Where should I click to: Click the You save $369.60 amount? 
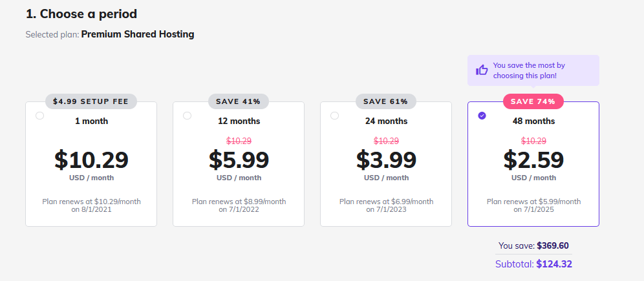[553, 245]
